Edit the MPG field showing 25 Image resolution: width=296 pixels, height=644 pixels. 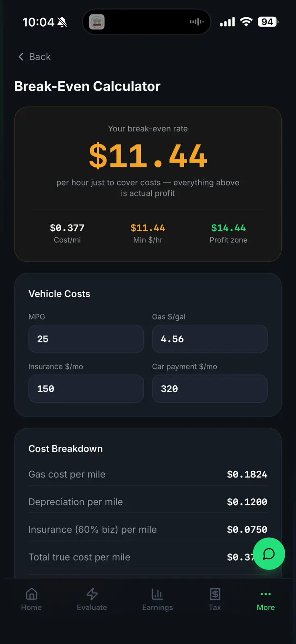point(86,339)
